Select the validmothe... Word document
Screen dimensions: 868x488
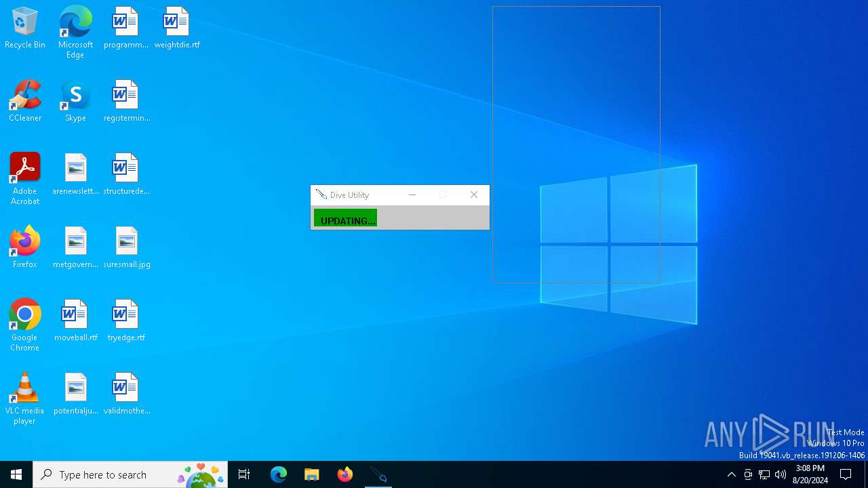coord(126,394)
